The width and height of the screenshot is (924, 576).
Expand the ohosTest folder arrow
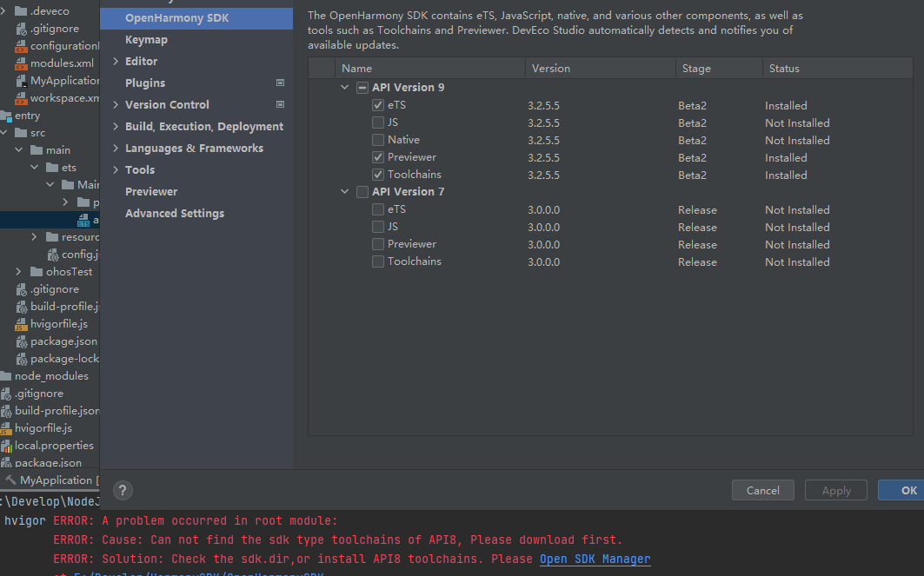pyautogui.click(x=19, y=272)
